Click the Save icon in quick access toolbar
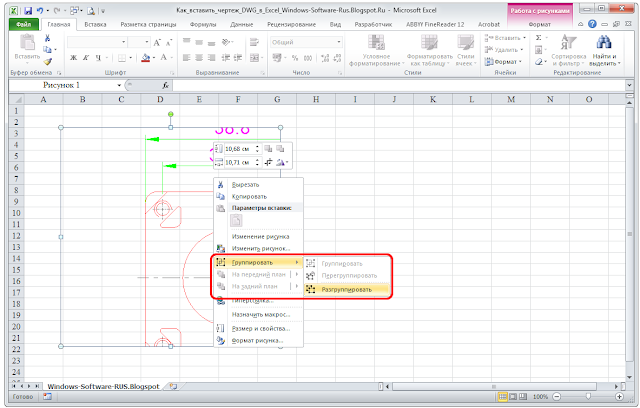This screenshot has height=408, width=640. point(28,11)
